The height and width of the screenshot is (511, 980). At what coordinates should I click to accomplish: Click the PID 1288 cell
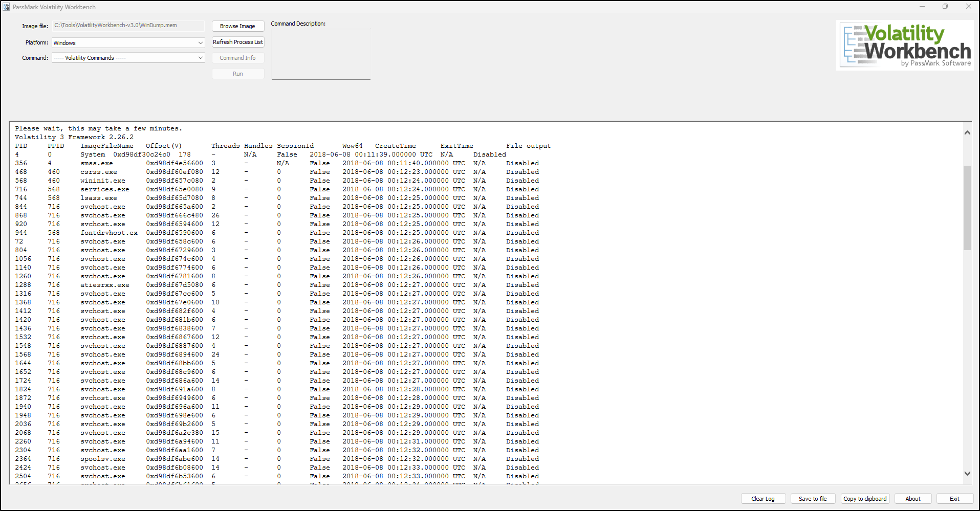point(23,285)
